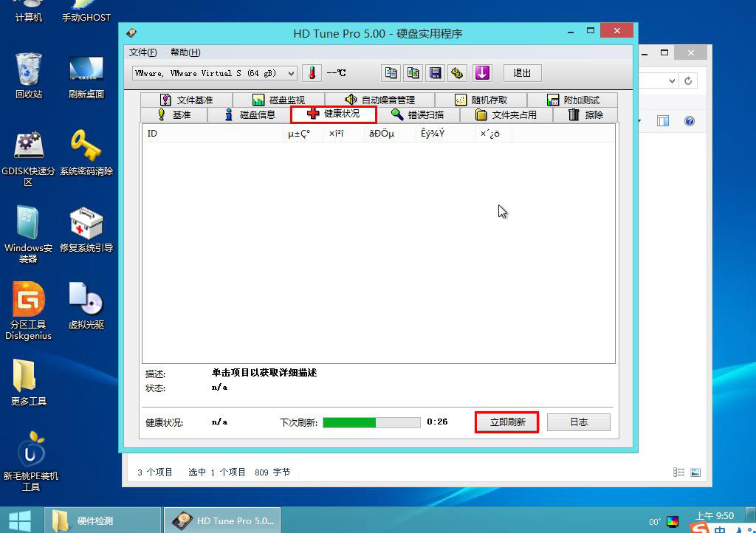Screen dimensions: 756x533
Task: Open the 帮助(H) menu
Action: (185, 52)
